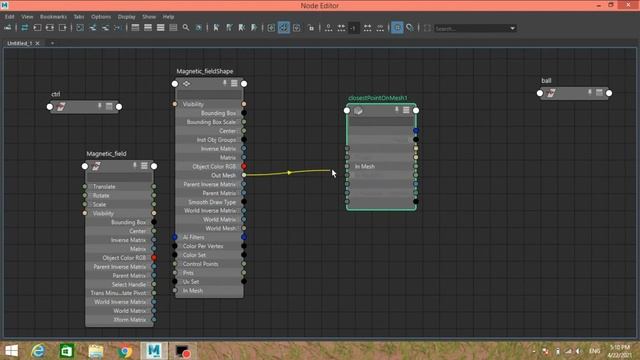Change view mode of Magnetic_fieldShape node
The height and width of the screenshot is (360, 640).
pyautogui.click(x=234, y=83)
